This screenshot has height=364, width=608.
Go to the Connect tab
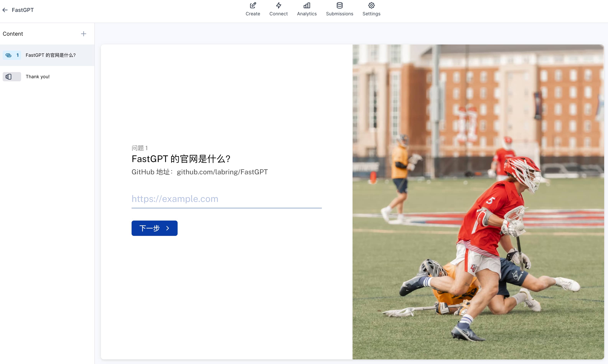[x=278, y=14]
